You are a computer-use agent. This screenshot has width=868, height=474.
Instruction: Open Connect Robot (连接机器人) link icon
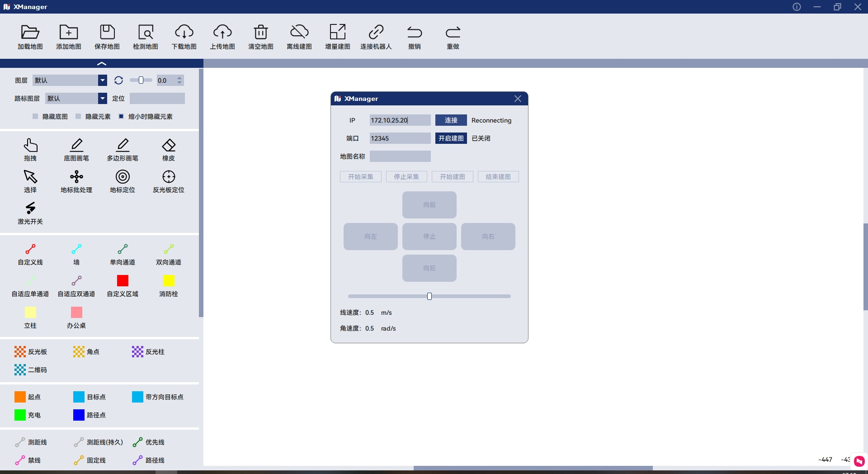coord(376,33)
